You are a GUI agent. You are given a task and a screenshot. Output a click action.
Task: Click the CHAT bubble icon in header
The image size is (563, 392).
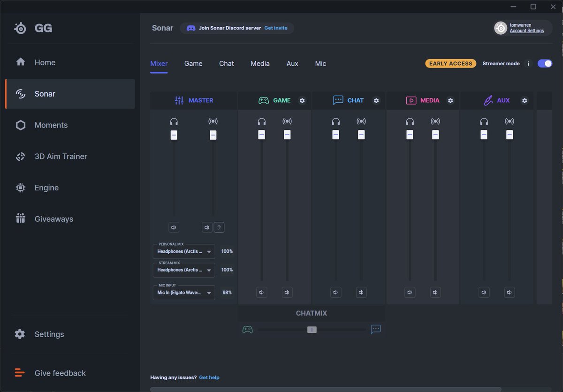[x=338, y=100]
